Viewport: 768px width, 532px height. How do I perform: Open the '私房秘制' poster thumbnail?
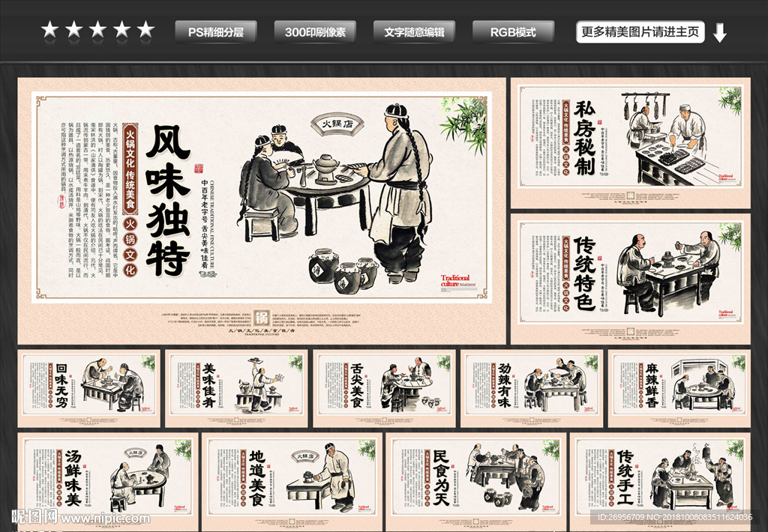[630, 143]
